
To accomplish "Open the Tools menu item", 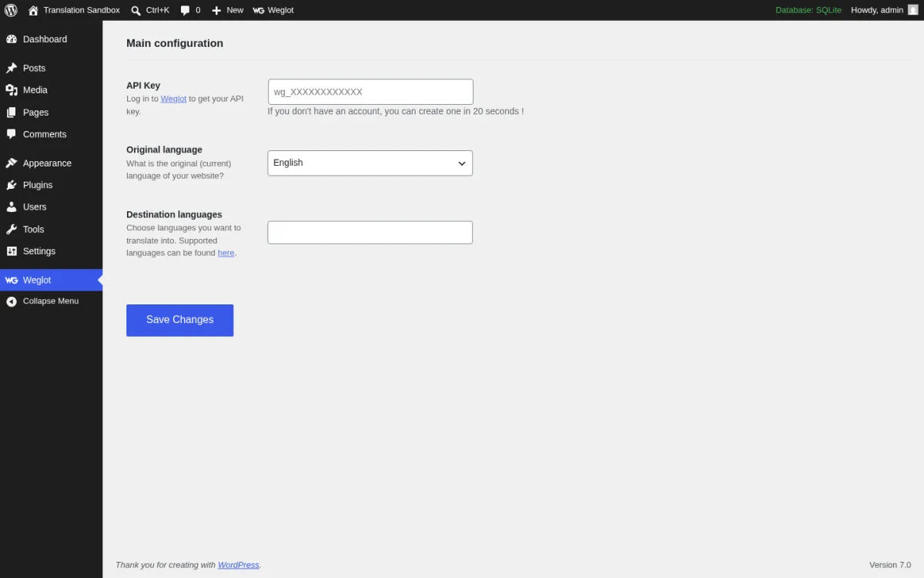I will click(51, 230).
